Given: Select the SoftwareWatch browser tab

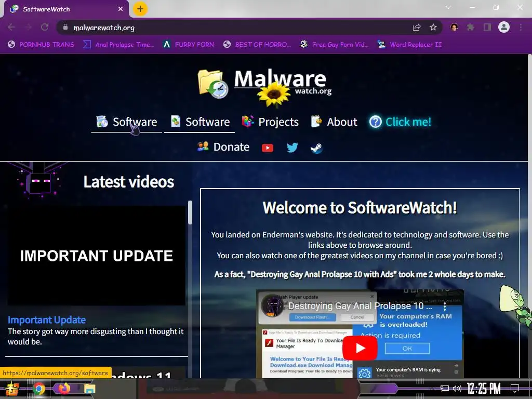Looking at the screenshot, I should click(x=66, y=9).
